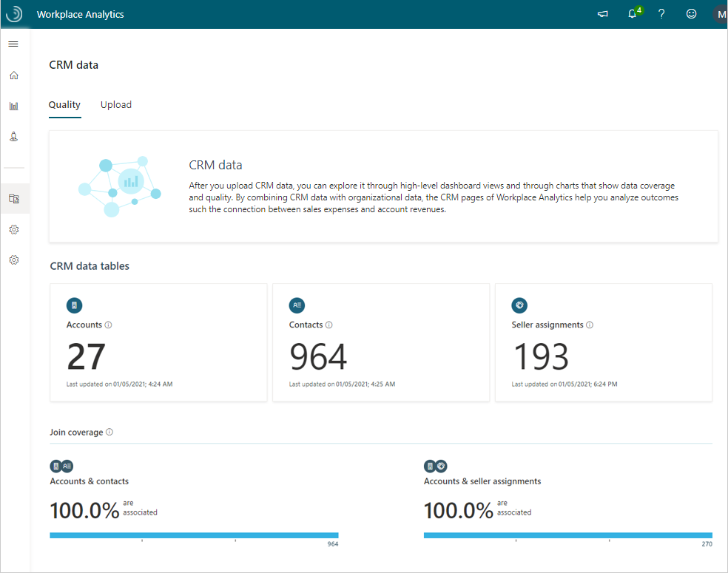Click info icon beside Seller assignments
This screenshot has height=573, width=728.
click(x=590, y=325)
